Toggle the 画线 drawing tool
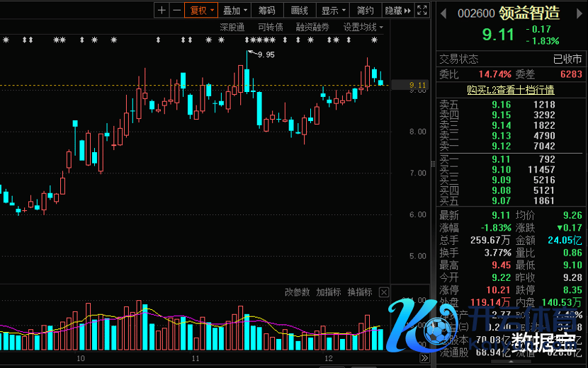Screen dimensions: 588x368 (300, 11)
